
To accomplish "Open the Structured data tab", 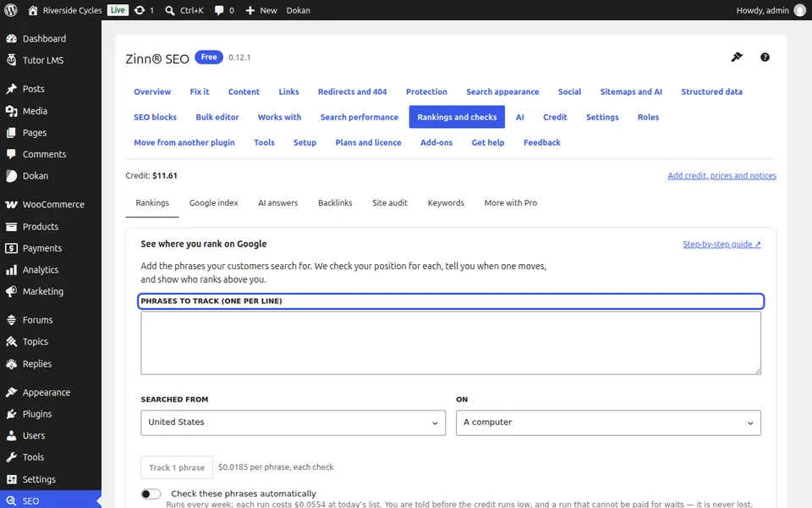I will (711, 91).
